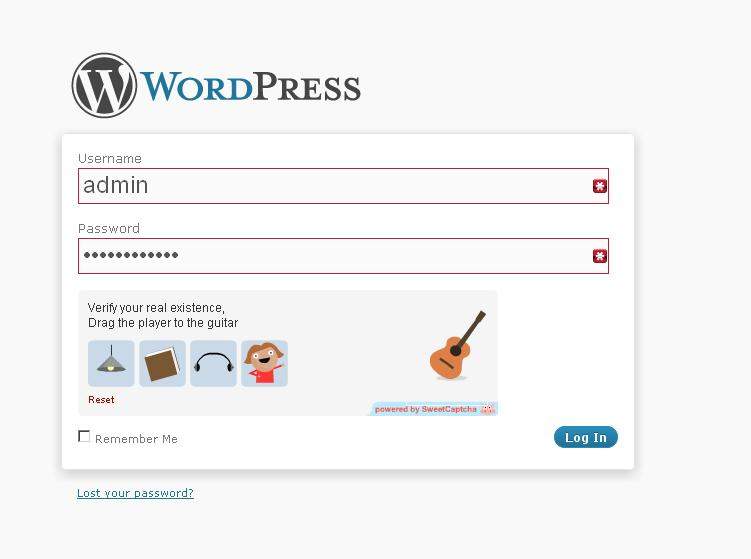The height and width of the screenshot is (559, 751).
Task: Click the Remember Me label text
Action: (x=137, y=439)
